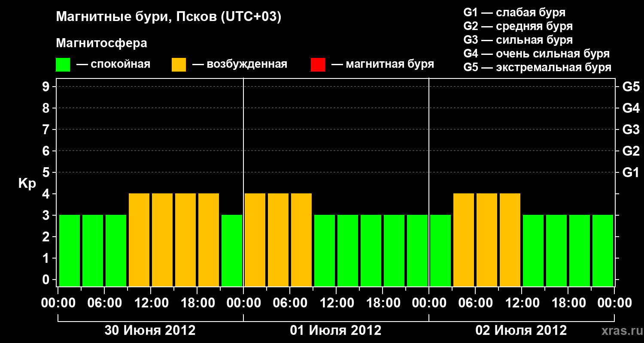Click the green 21:00–00:00 bar on 02 Июля
The image size is (644, 343).
click(x=603, y=250)
